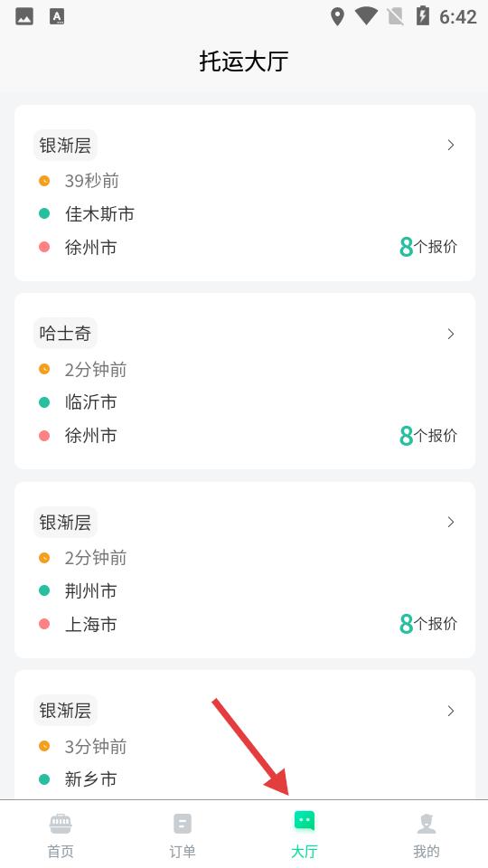This screenshot has width=488, height=868.
Task: Expand the 佳木斯市 to 徐州市 order chevron
Action: click(451, 145)
